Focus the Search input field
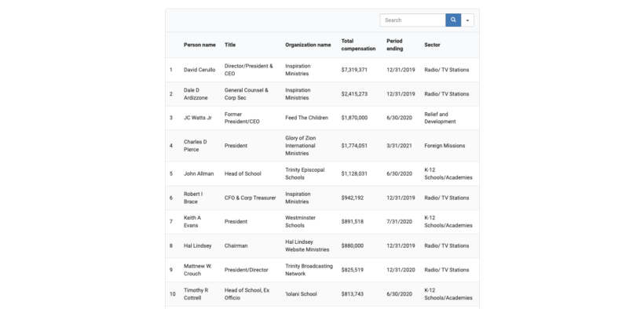644x309 pixels. pos(413,20)
